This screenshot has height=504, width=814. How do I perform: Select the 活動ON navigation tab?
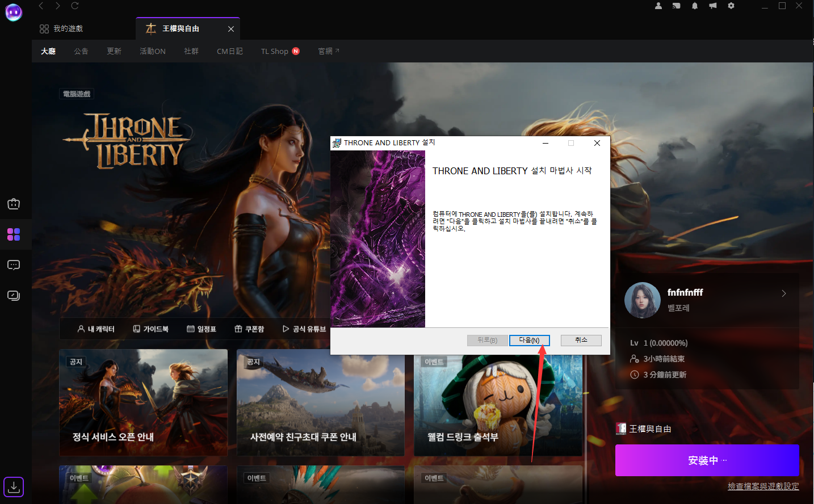[x=153, y=51]
